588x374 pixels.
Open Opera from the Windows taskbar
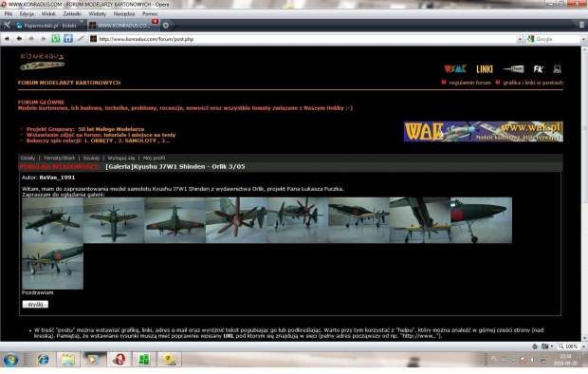[x=119, y=360]
